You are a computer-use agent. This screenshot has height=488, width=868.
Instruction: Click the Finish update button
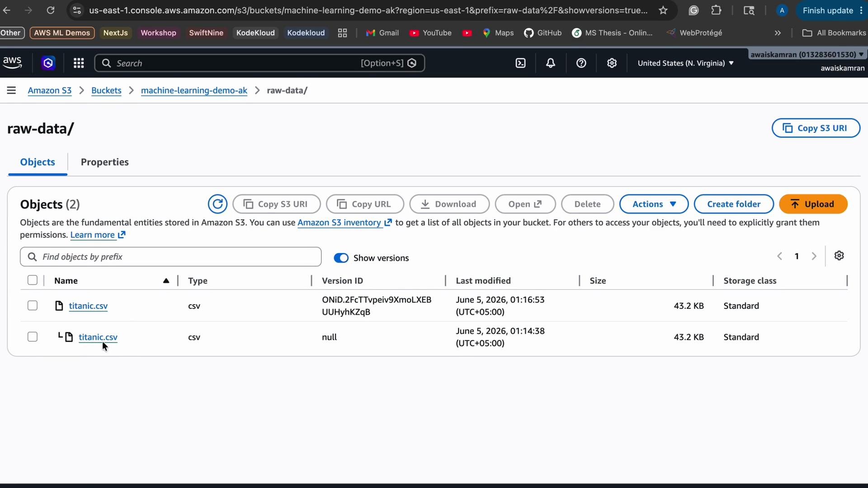(828, 10)
